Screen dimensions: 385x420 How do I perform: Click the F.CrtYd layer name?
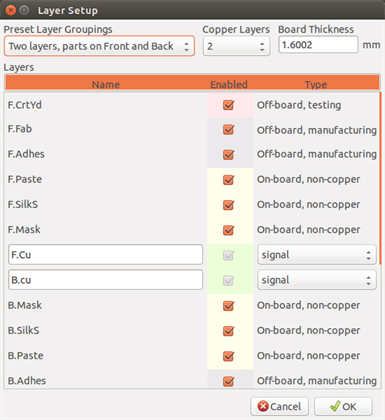[25, 105]
